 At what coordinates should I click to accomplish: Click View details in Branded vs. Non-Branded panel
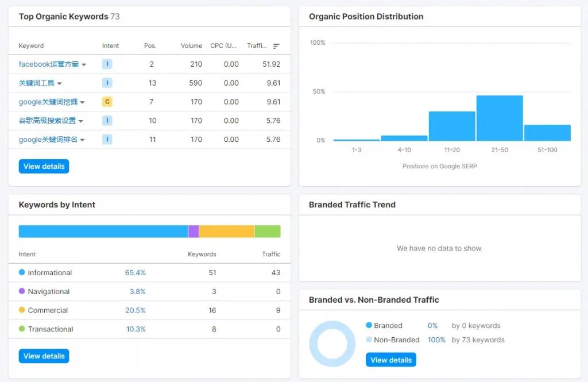pyautogui.click(x=391, y=360)
